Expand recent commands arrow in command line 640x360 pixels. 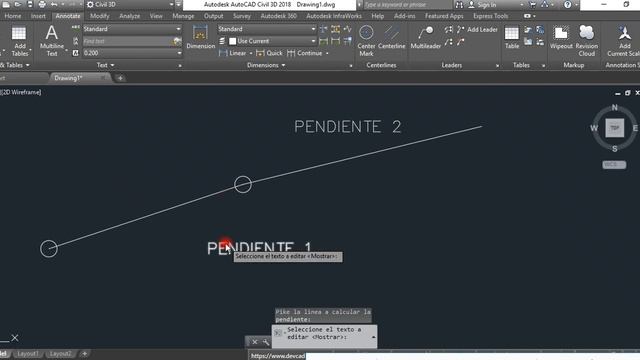pyautogui.click(x=373, y=337)
